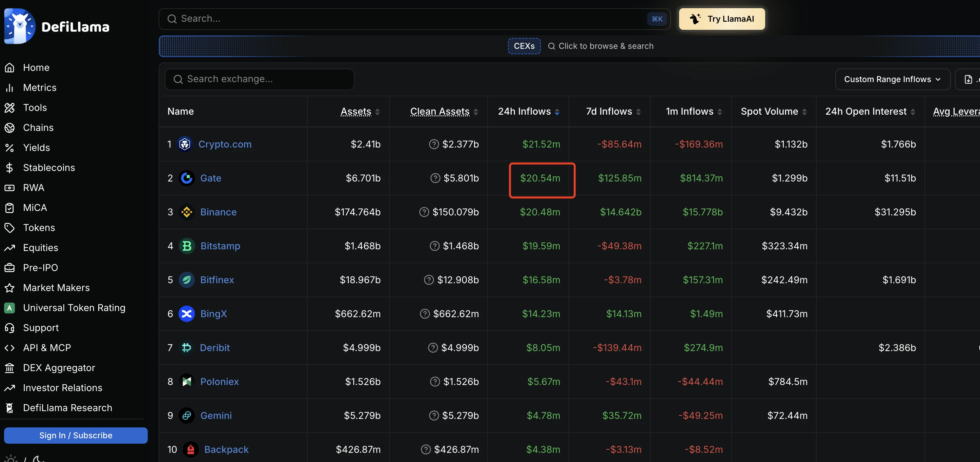Open the Gemini exchange link
The width and height of the screenshot is (980, 462).
[x=216, y=416]
